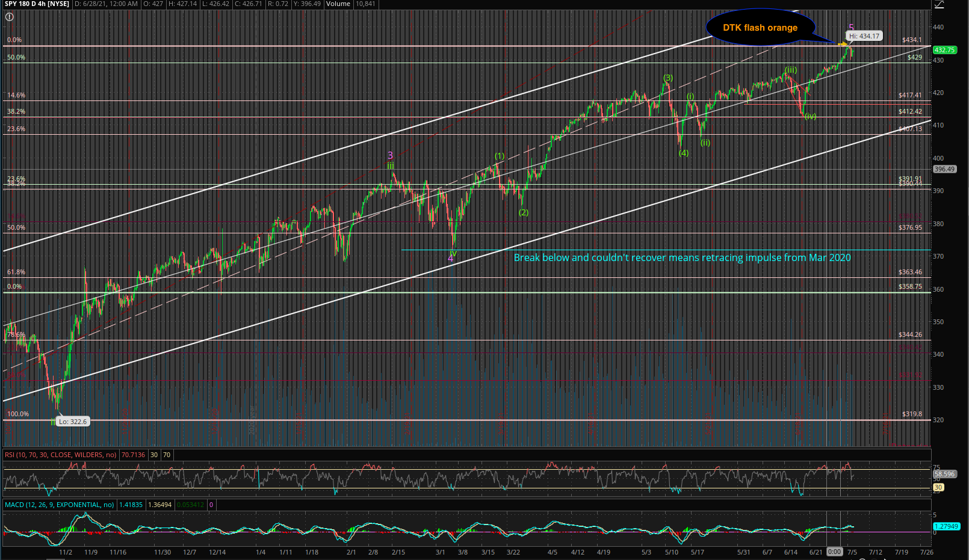Click the Lo: 322.6 price bubble
Image resolution: width=969 pixels, height=560 pixels.
pyautogui.click(x=73, y=422)
